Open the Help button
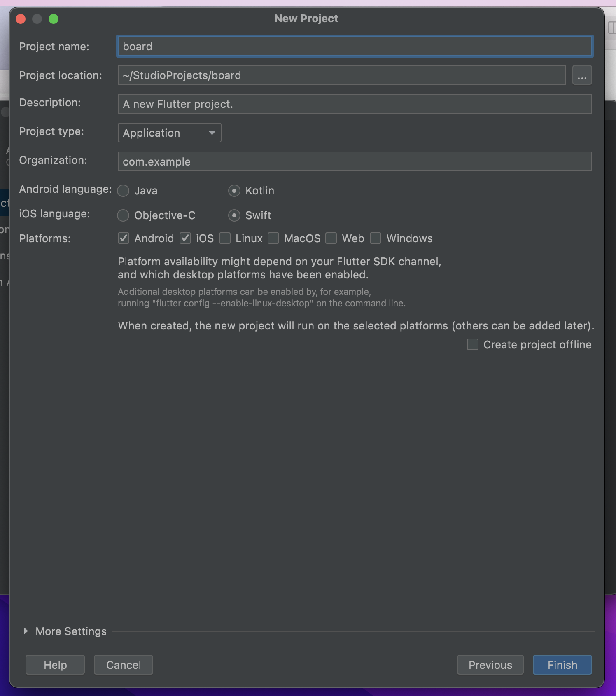The height and width of the screenshot is (696, 616). click(x=55, y=665)
